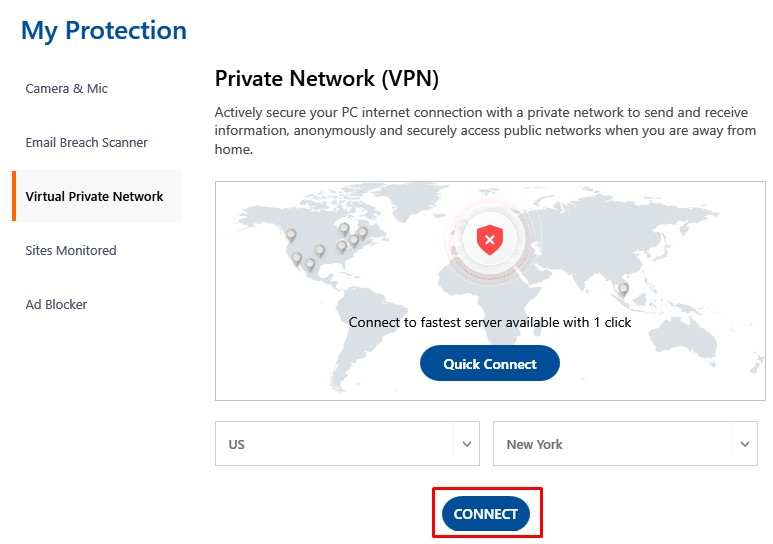
Task: Select the Pacific Northwest server pin
Action: (291, 235)
